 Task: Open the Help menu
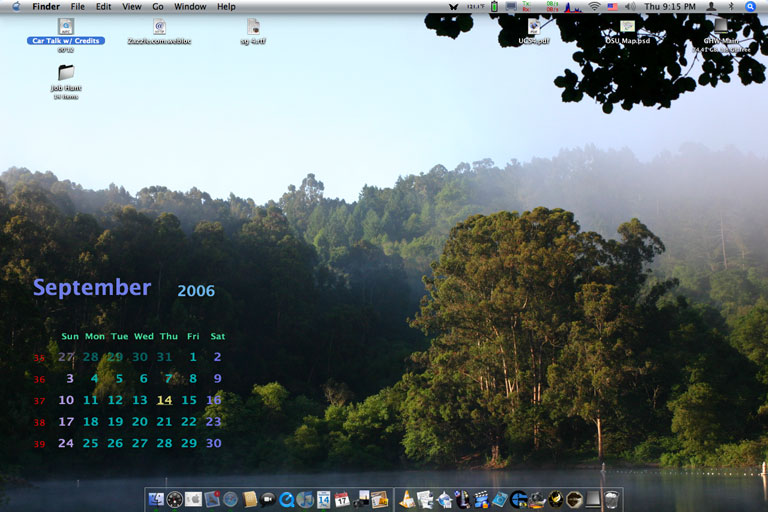(x=226, y=6)
